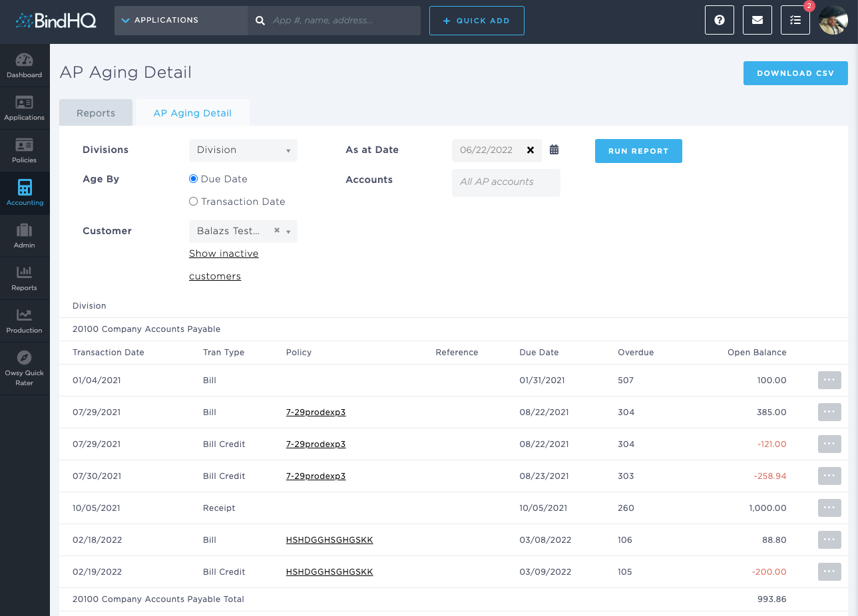
Task: Open the task list notifications icon
Action: [795, 20]
